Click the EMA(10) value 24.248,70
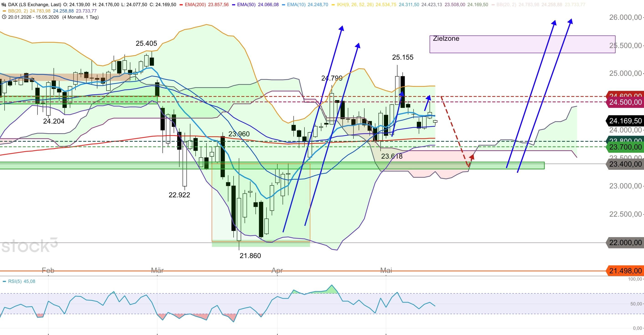Image resolution: width=644 pixels, height=335 pixels. pyautogui.click(x=318, y=5)
